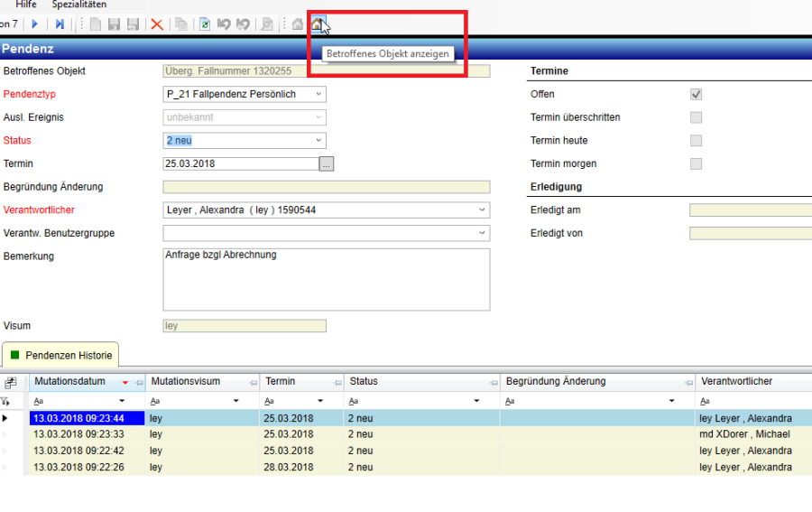Toggle the Termin heute checkbox

pos(696,141)
